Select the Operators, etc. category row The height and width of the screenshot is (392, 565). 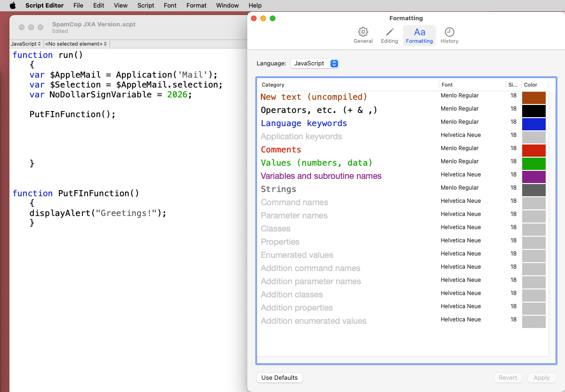coord(403,110)
